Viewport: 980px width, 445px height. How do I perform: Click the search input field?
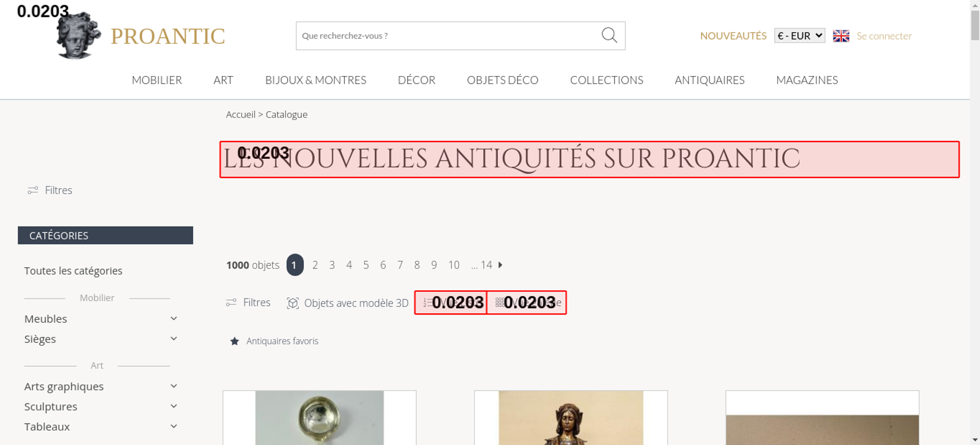point(448,36)
